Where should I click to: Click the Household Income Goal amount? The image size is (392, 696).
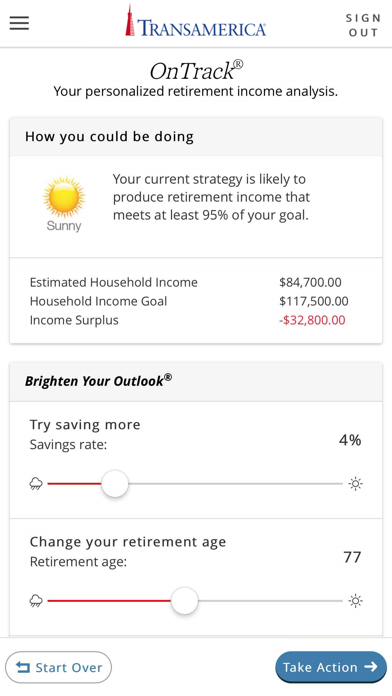(x=314, y=301)
